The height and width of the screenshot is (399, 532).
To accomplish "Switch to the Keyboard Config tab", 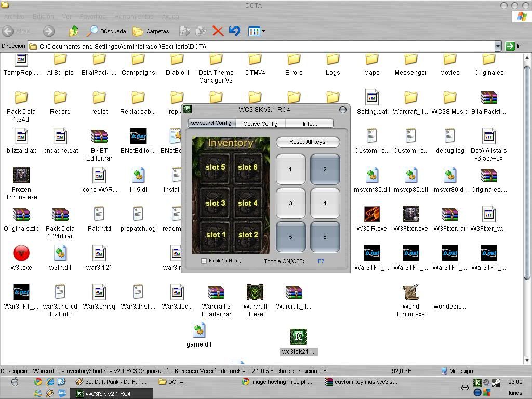I will tap(210, 123).
